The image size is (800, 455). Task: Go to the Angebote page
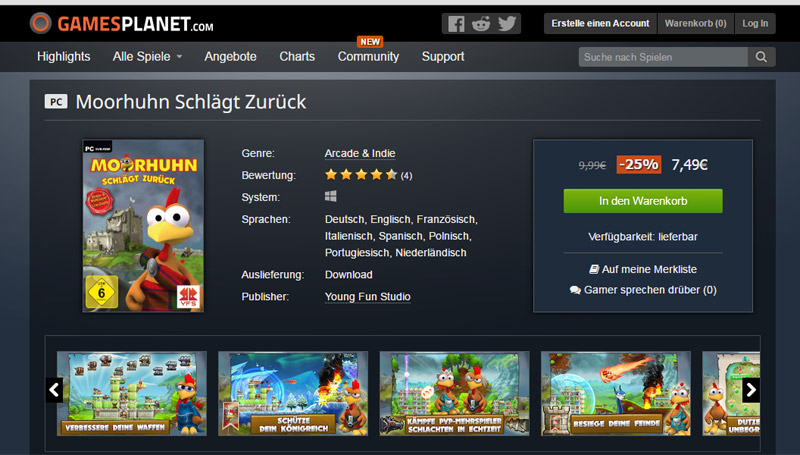(231, 57)
